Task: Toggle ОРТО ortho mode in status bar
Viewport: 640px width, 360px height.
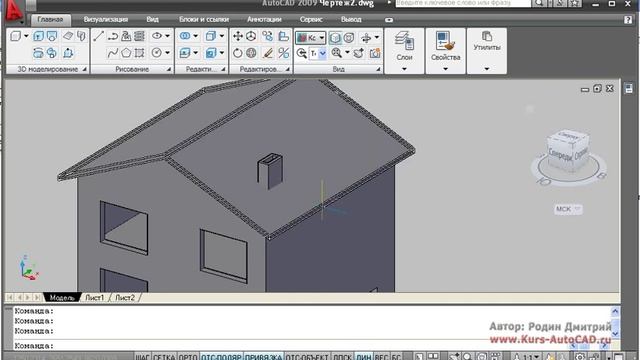Action: coord(188,357)
